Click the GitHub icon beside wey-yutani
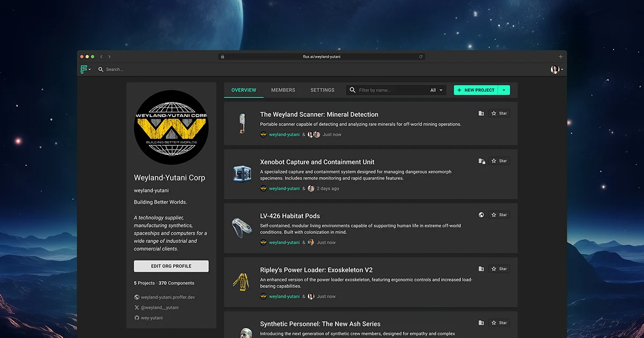 click(136, 318)
